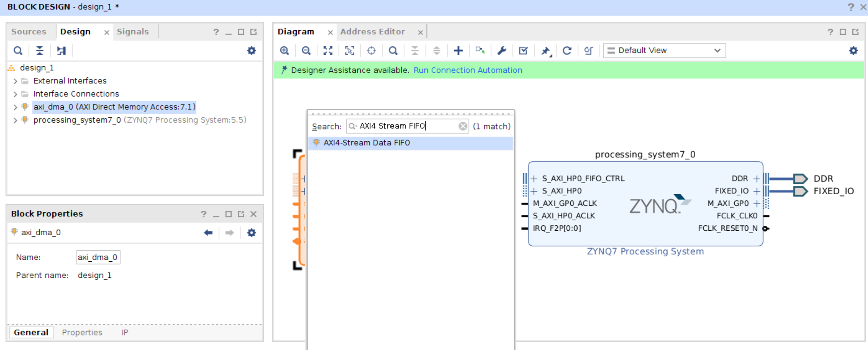This screenshot has width=868, height=350.
Task: Select the Diagram tab
Action: 296,31
